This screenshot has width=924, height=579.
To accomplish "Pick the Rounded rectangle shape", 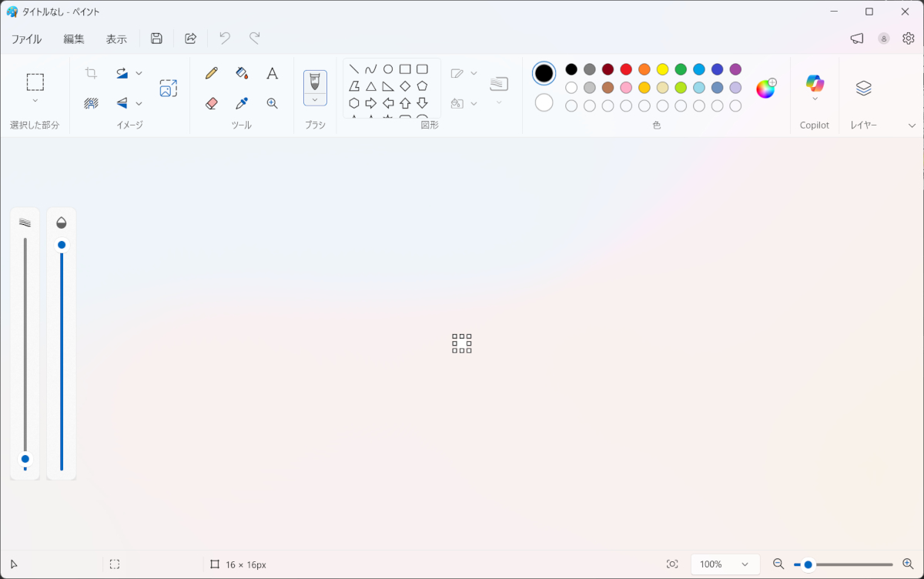I will 422,69.
